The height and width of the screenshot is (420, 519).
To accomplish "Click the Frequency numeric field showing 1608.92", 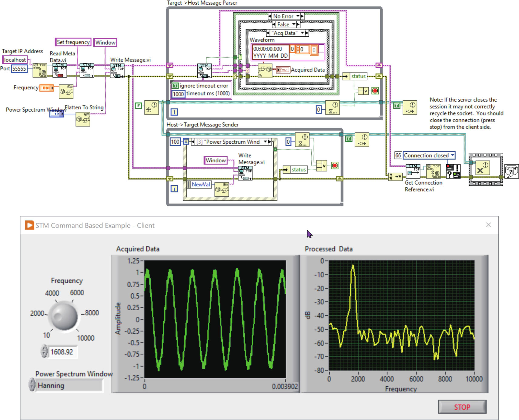I will coord(62,352).
